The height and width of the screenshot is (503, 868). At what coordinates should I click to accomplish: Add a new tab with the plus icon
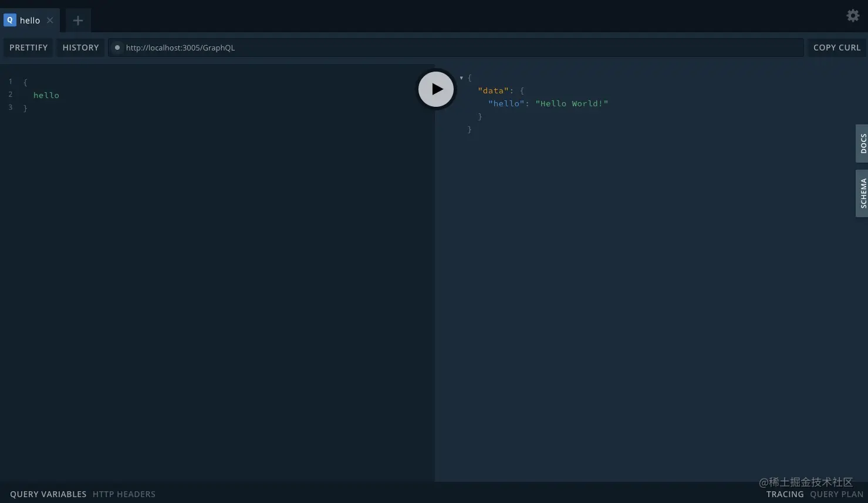(x=78, y=21)
